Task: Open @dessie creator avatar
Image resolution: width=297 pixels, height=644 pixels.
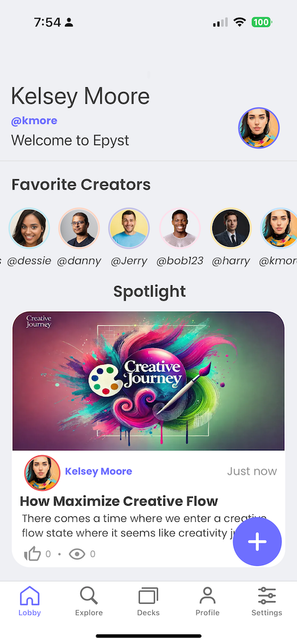Action: coord(29,228)
